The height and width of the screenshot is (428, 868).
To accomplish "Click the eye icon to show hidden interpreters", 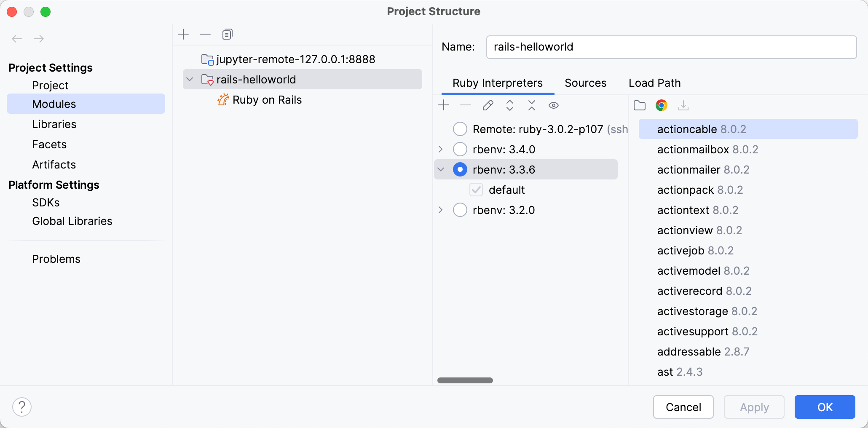I will [x=554, y=105].
